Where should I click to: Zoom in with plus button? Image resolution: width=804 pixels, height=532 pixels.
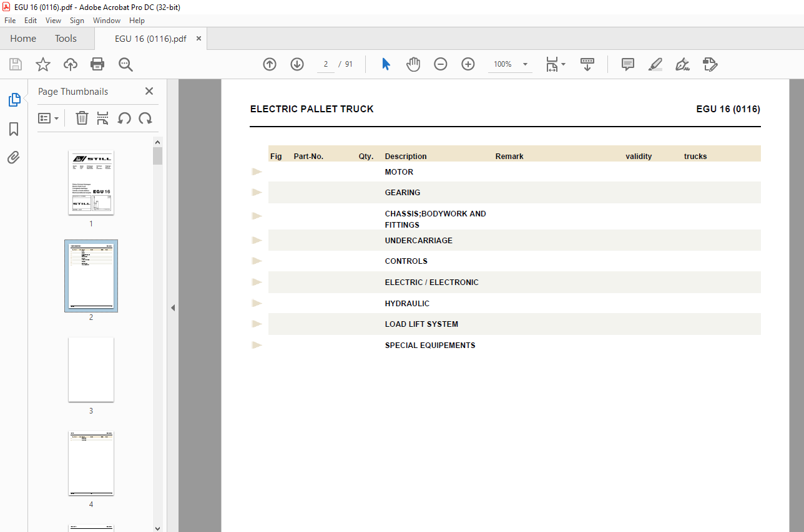pos(468,64)
